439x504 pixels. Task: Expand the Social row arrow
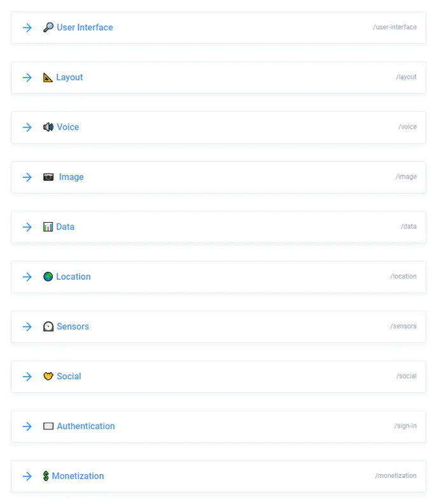point(27,376)
